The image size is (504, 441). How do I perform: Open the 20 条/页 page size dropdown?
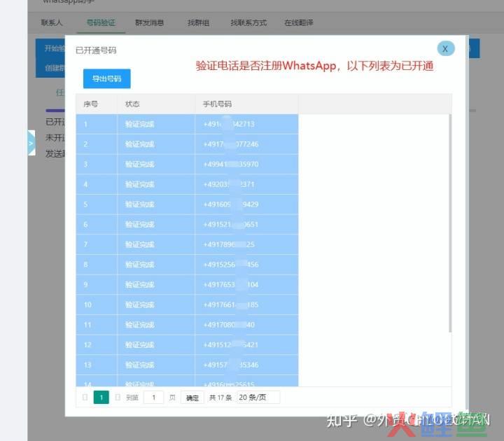click(x=258, y=398)
